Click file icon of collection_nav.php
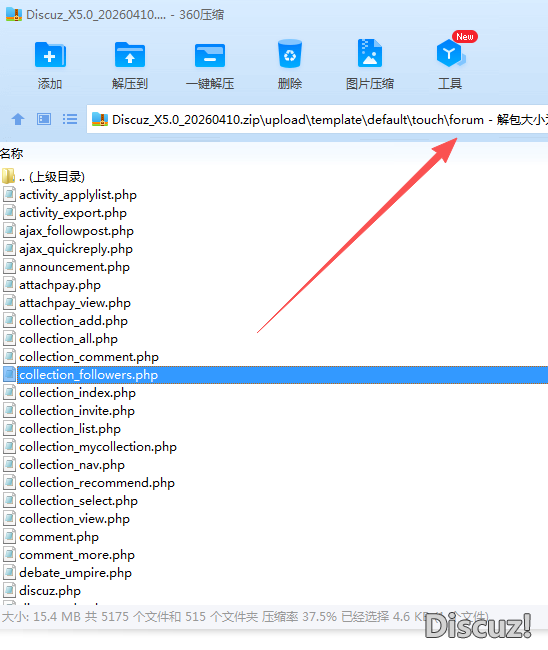 click(10, 465)
